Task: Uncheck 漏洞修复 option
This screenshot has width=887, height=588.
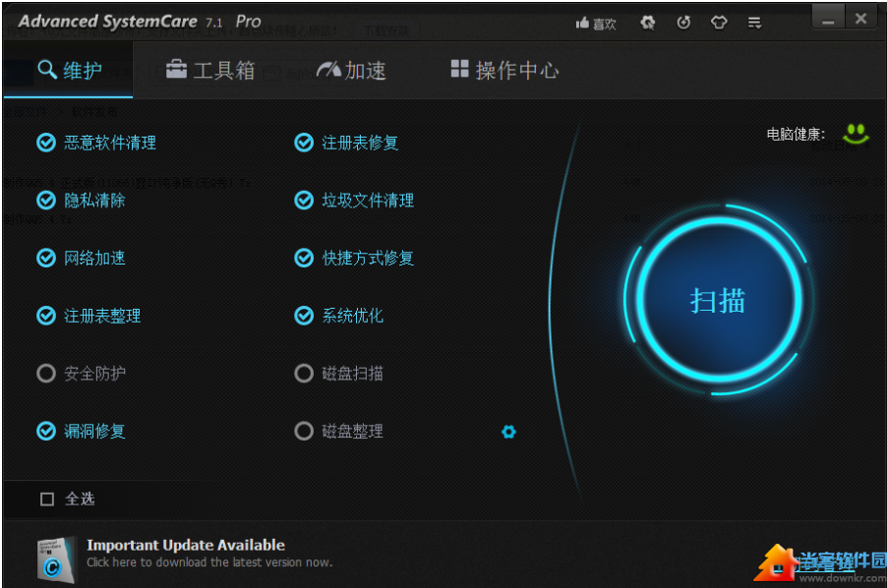Action: 46,431
